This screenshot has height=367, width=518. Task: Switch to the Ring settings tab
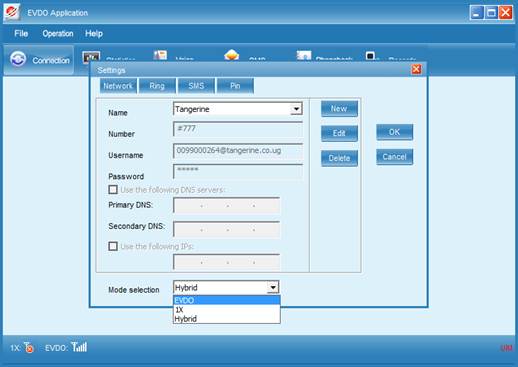click(157, 86)
